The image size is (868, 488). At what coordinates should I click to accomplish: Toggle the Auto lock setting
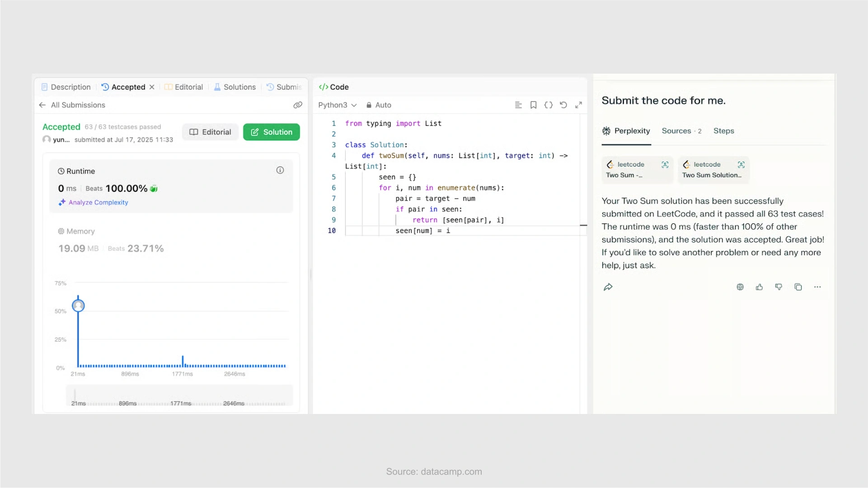click(x=379, y=105)
